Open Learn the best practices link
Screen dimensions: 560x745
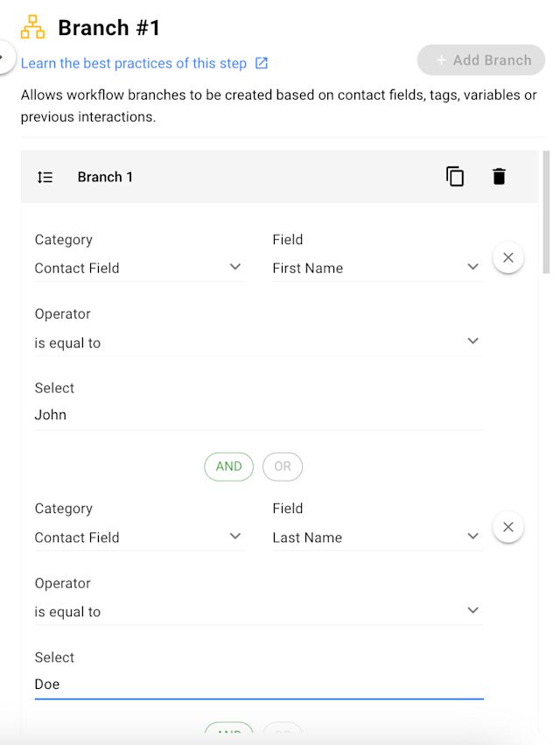pos(134,63)
